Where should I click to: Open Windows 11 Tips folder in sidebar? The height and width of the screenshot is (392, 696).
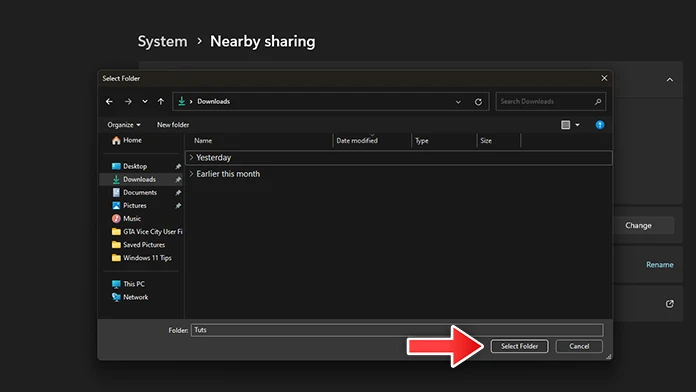147,258
